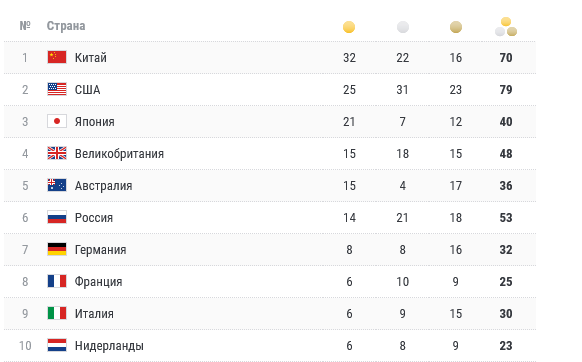582x362 pixels.
Task: Select the Страна column header
Action: tap(66, 26)
